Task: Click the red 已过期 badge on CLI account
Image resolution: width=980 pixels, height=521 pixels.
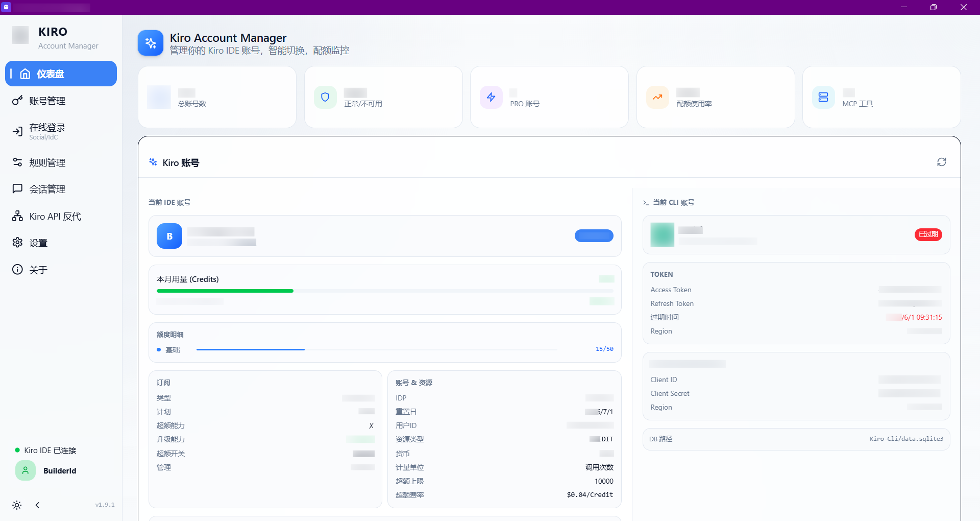Action: (x=928, y=234)
